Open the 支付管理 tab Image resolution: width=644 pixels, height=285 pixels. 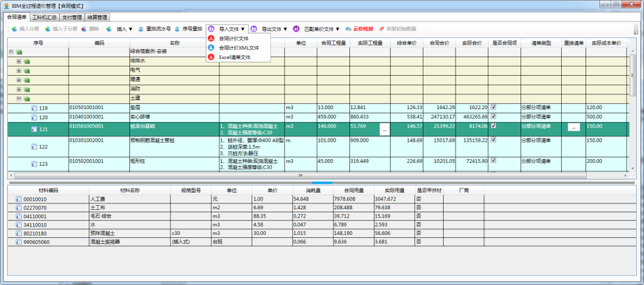pyautogui.click(x=72, y=17)
